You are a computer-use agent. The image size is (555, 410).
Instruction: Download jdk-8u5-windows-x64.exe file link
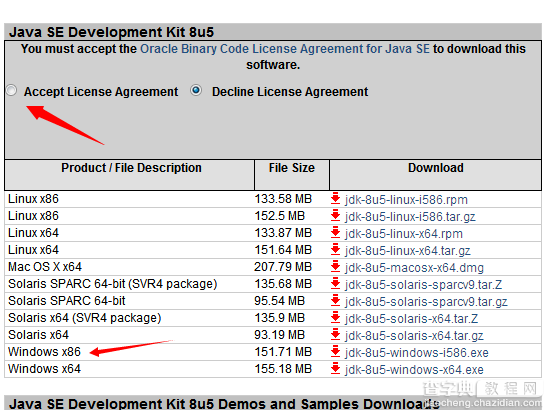click(x=414, y=370)
